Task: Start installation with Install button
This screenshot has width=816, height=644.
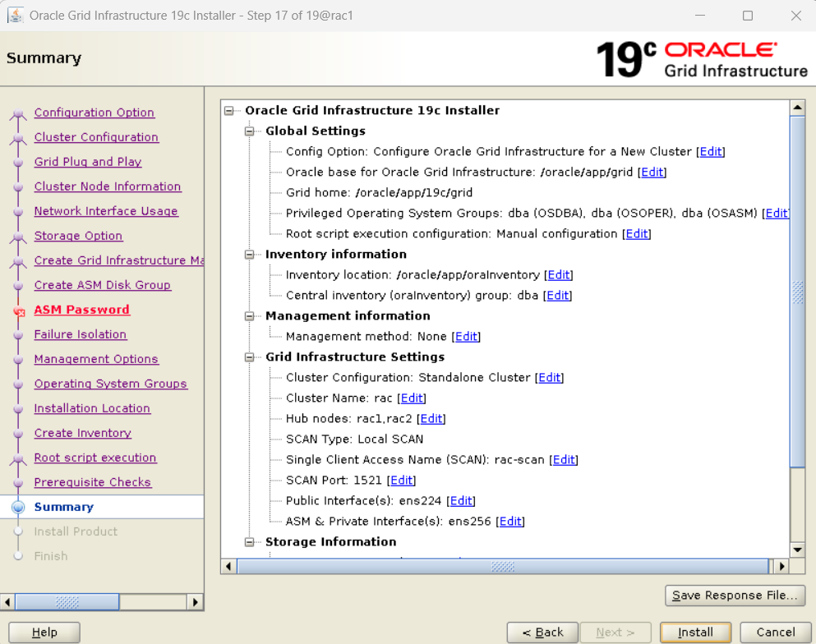Action: point(695,632)
